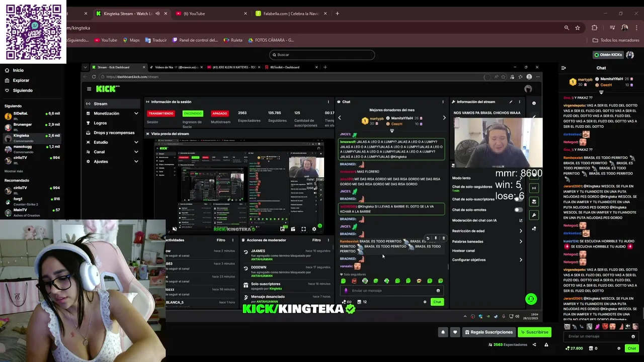Open the browser zoom magnifier icon
The image size is (644, 362).
pos(567,28)
